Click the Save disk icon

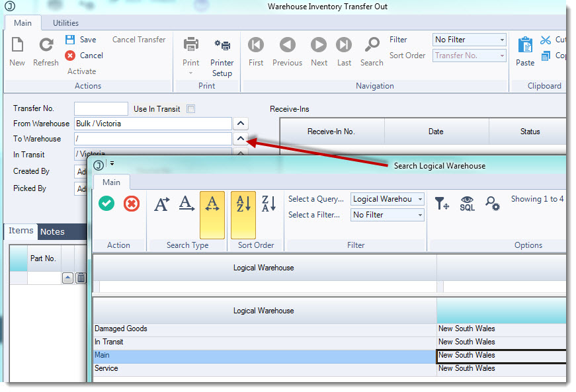click(70, 39)
